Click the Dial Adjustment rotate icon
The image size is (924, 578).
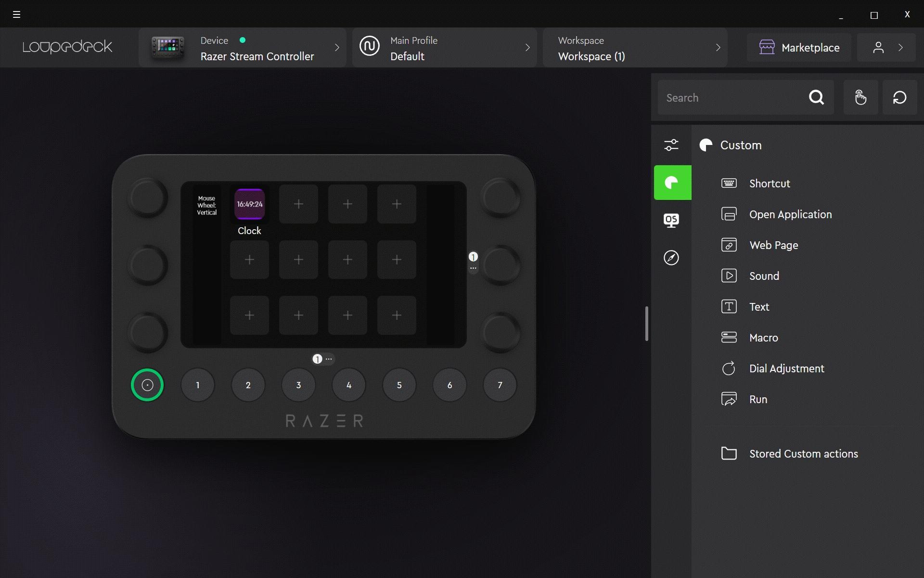[729, 368]
